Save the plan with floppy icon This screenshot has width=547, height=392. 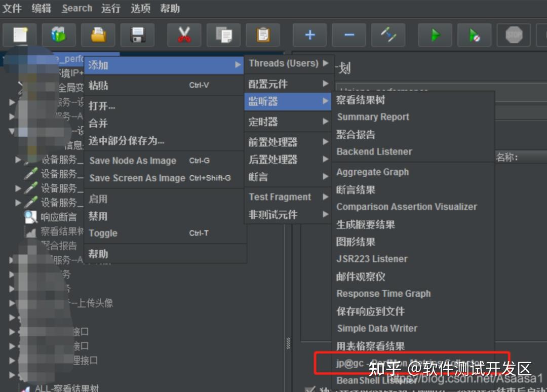(x=137, y=35)
